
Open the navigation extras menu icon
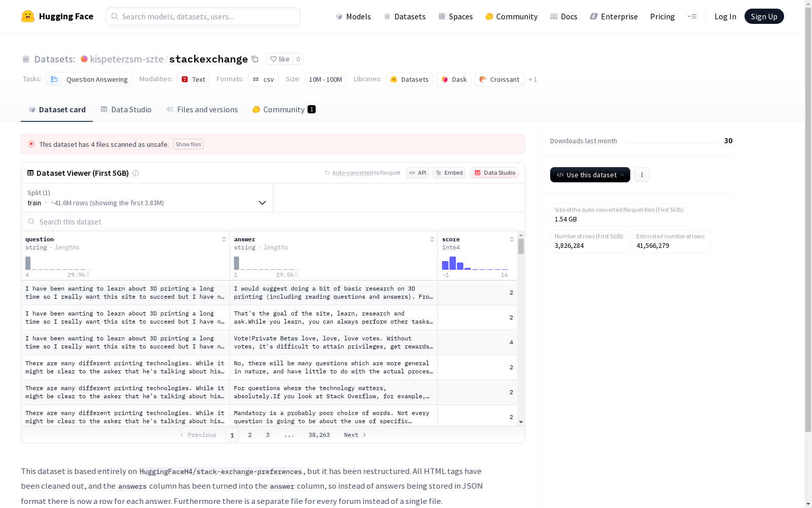coord(692,16)
